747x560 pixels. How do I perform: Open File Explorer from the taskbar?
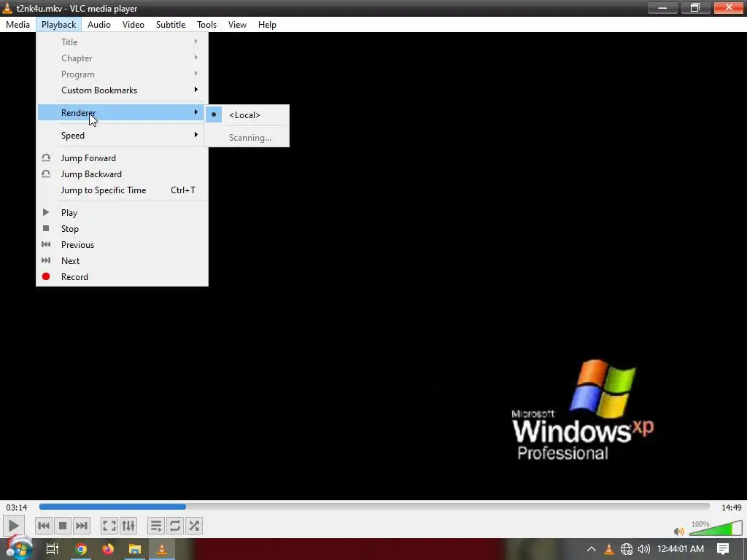(135, 549)
